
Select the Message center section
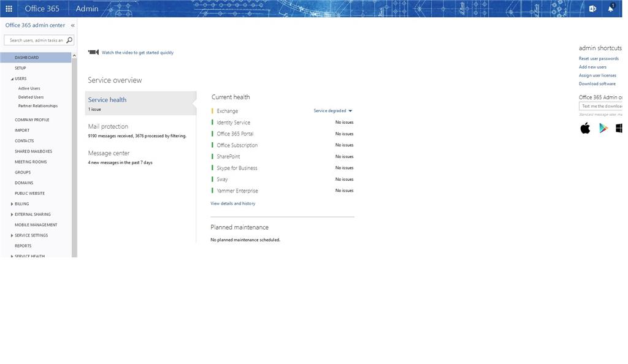click(x=120, y=157)
